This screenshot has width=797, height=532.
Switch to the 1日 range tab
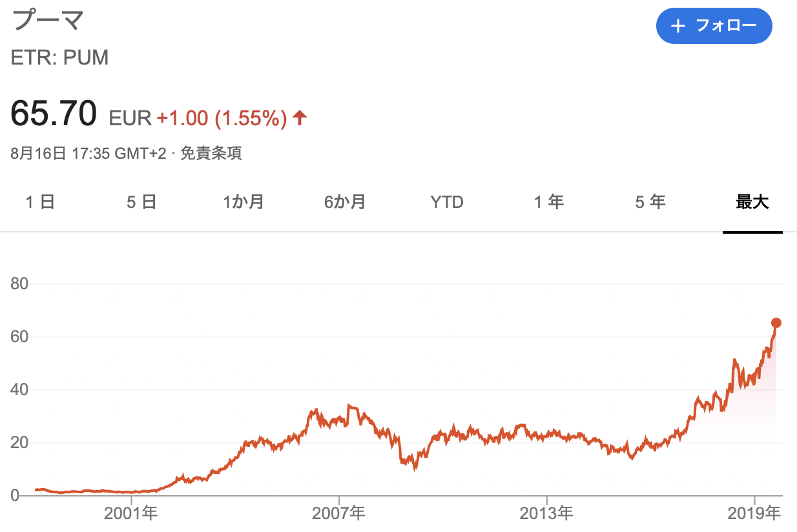pyautogui.click(x=40, y=202)
